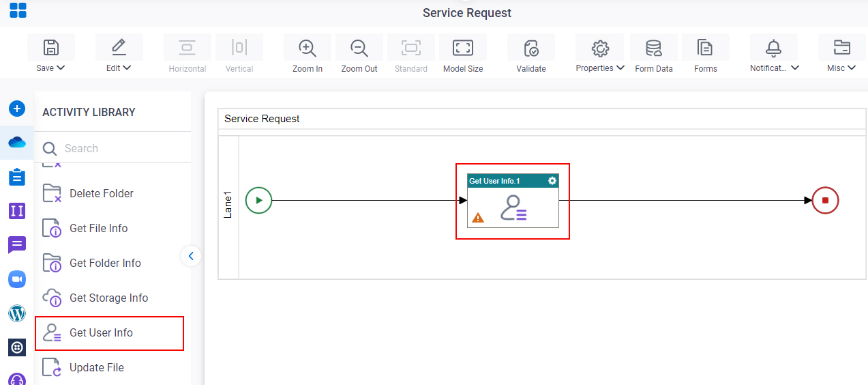This screenshot has height=385, width=868.
Task: Select the Zoom camera sidebar icon
Action: (17, 279)
